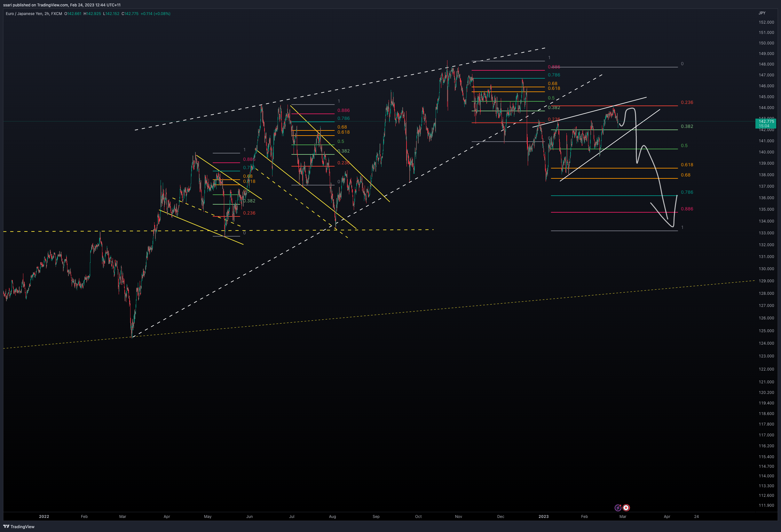Click the 24 date label on time axis
The width and height of the screenshot is (781, 532).
point(696,517)
